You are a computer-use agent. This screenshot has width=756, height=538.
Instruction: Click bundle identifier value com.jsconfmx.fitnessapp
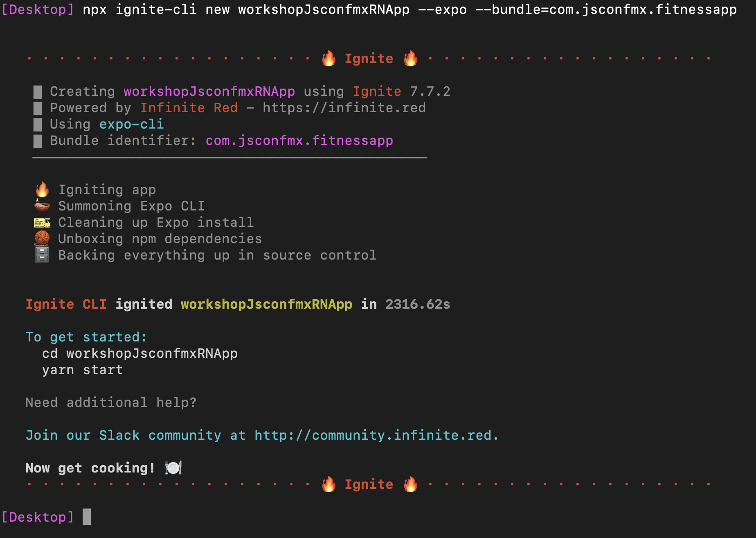point(299,140)
